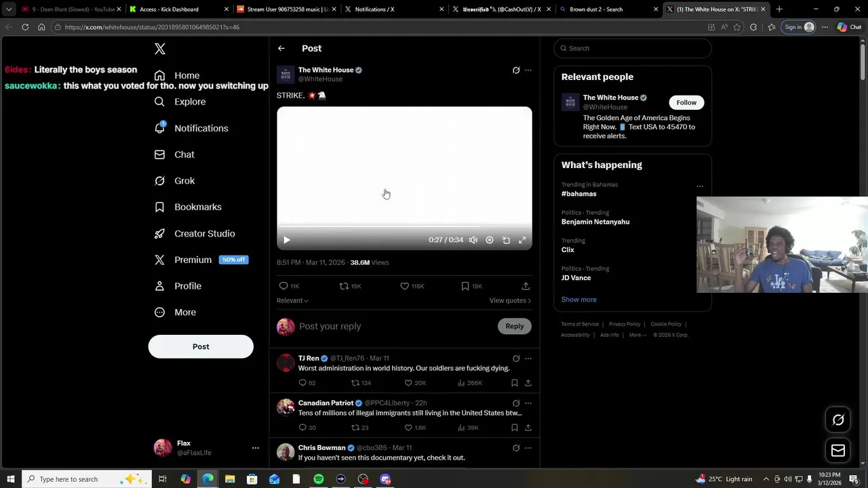Image resolution: width=868 pixels, height=488 pixels.
Task: Repost the White House post
Action: click(350, 286)
